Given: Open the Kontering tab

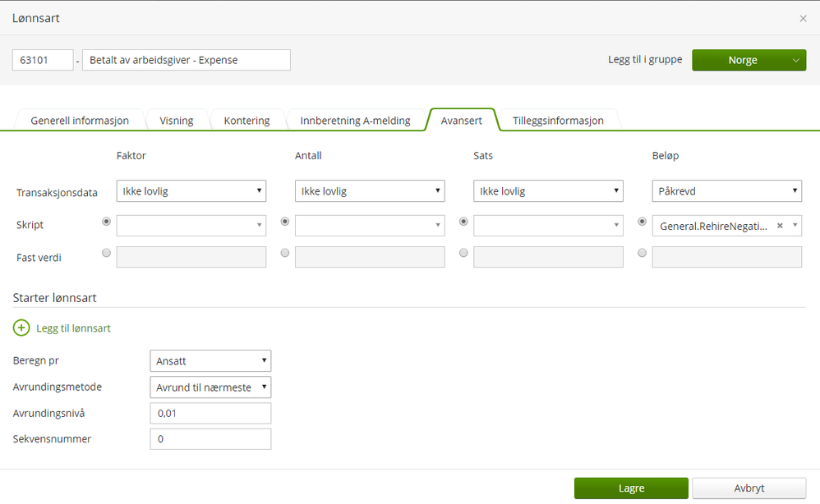Looking at the screenshot, I should click(246, 121).
